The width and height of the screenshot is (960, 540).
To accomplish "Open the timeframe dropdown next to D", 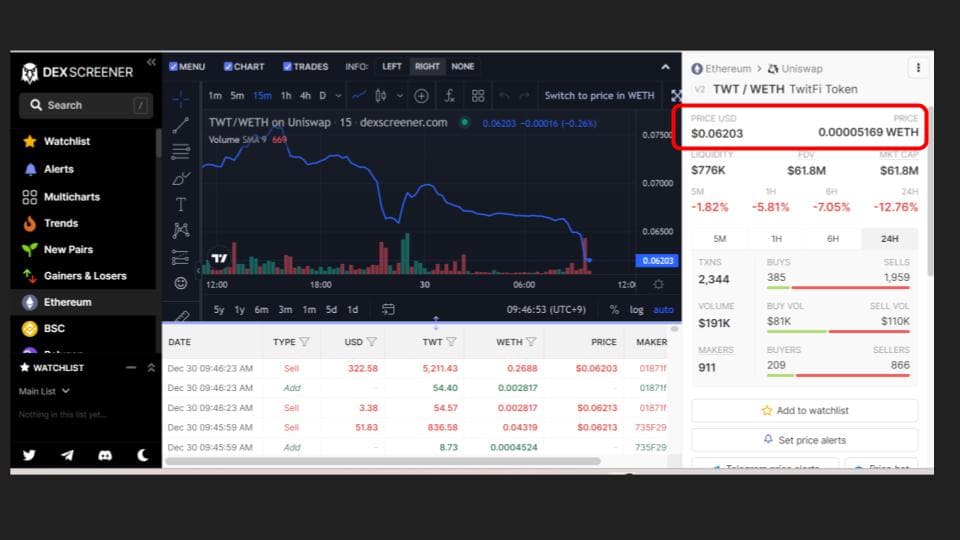I will [x=338, y=96].
